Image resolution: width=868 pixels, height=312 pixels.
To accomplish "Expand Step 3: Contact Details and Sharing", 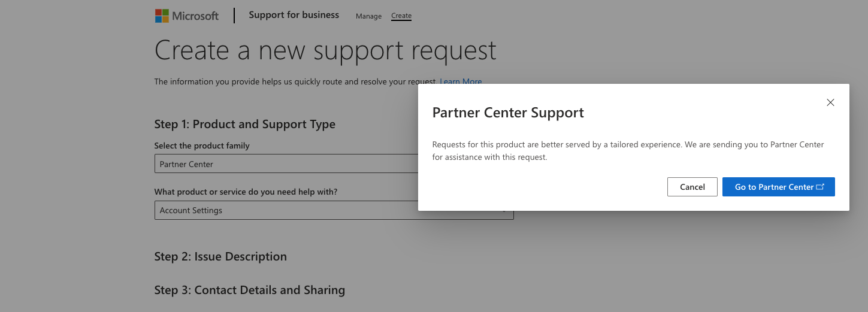I will (x=250, y=290).
